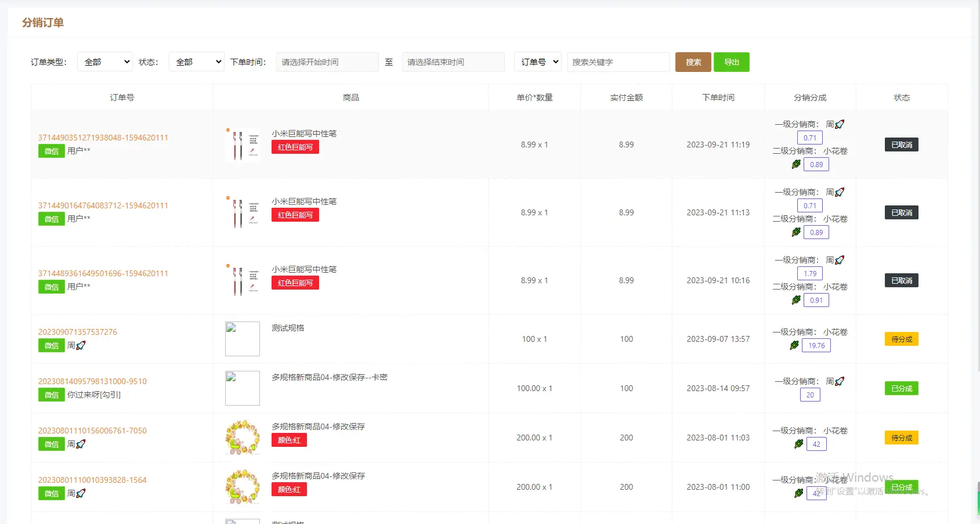This screenshot has height=524, width=980.
Task: Click the leaf icon beside 19.76 commission
Action: [794, 345]
